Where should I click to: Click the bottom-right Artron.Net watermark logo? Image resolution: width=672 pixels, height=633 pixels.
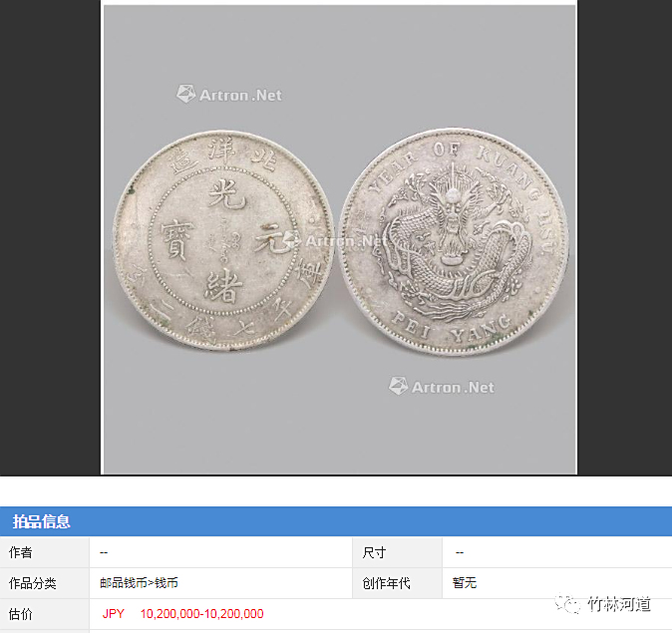click(442, 387)
